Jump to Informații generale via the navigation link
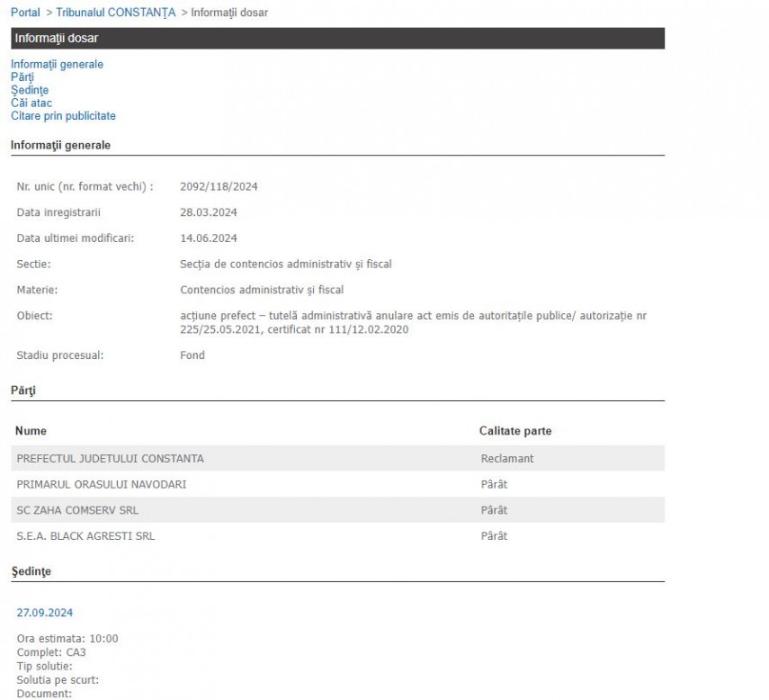This screenshot has height=700, width=769. point(57,65)
